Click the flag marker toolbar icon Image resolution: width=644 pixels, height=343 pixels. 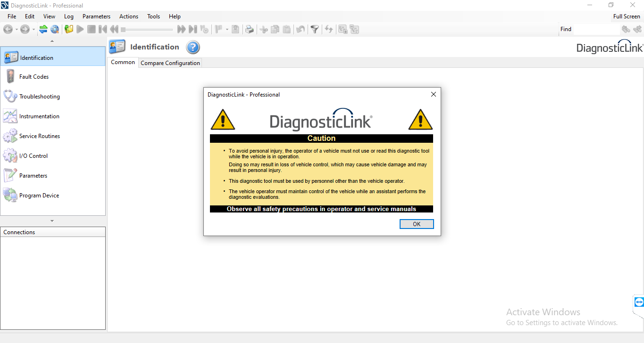pos(218,29)
